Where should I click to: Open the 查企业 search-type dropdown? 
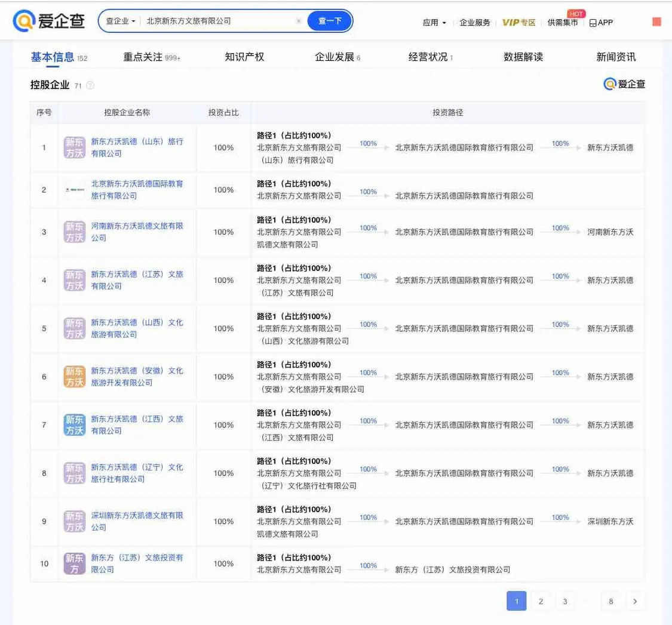click(121, 20)
